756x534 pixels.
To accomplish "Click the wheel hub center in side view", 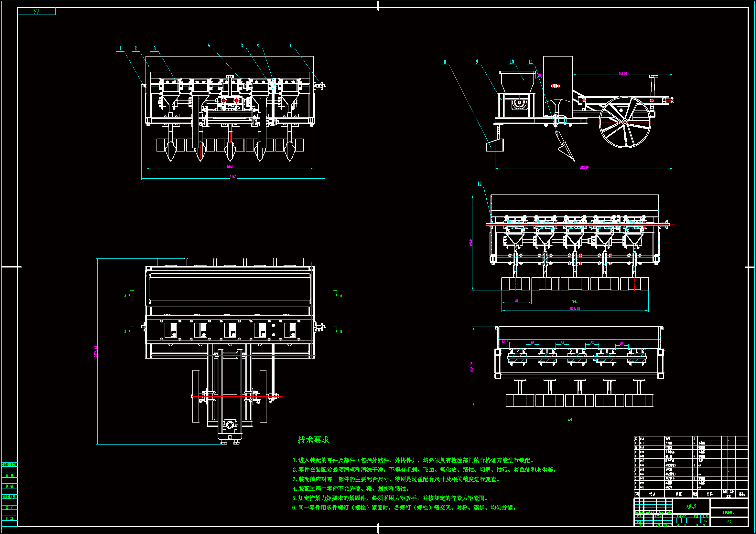I will pos(625,122).
